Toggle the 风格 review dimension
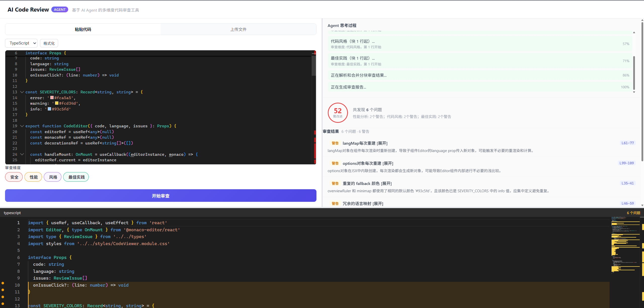 click(53, 177)
